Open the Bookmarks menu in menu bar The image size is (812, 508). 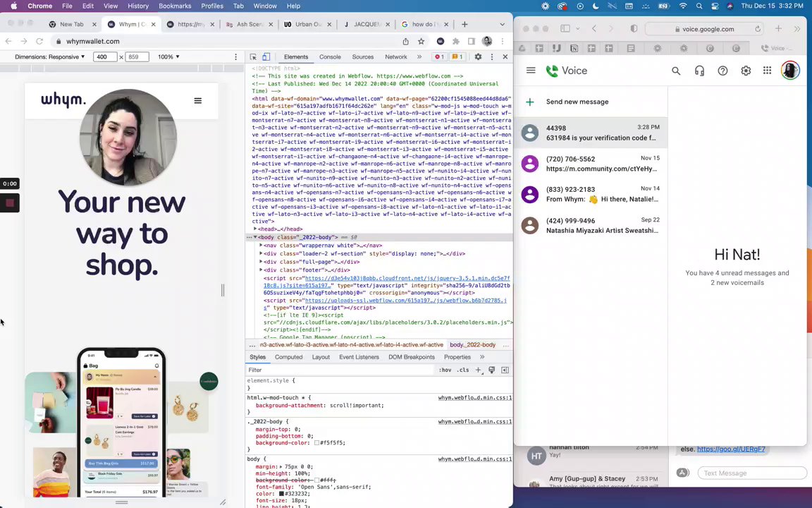[175, 6]
